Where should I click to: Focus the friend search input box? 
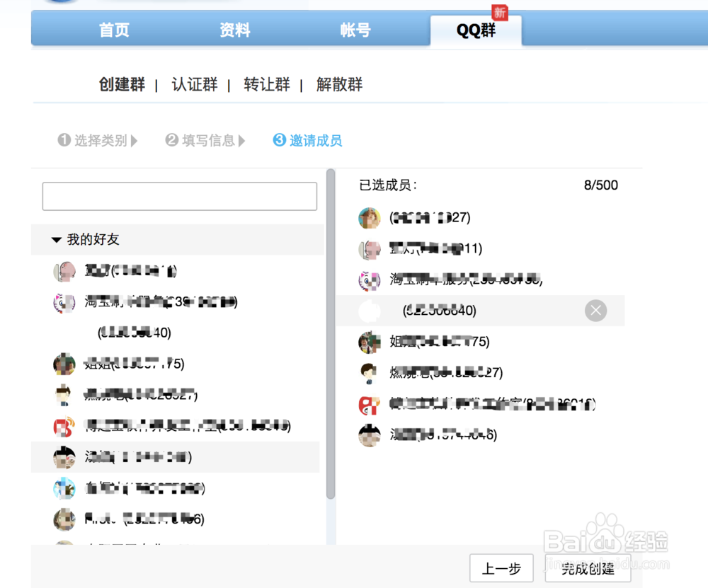tap(180, 196)
